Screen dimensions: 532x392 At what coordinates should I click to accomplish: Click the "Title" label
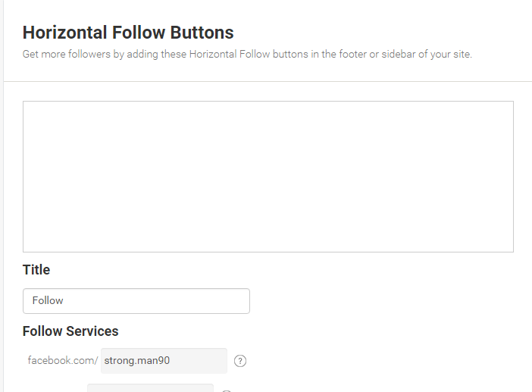coord(36,270)
